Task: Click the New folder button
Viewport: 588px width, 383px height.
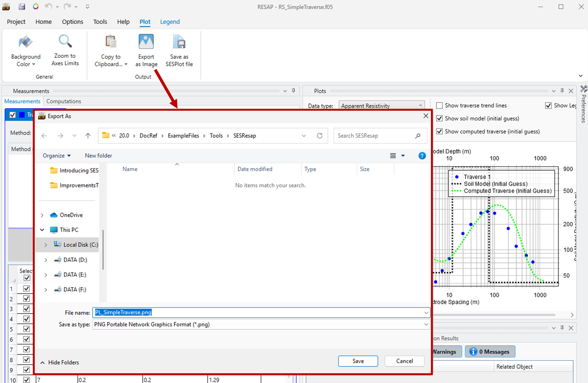Action: coord(98,156)
